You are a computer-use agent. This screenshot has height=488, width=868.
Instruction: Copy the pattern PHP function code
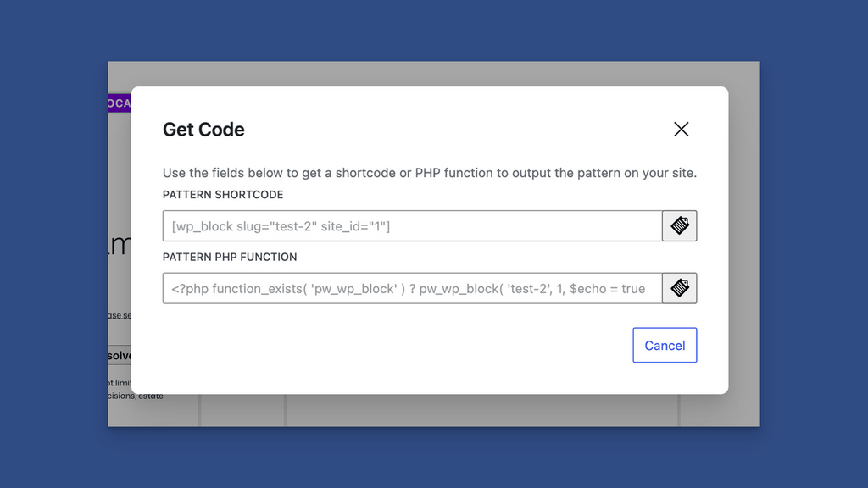click(680, 288)
